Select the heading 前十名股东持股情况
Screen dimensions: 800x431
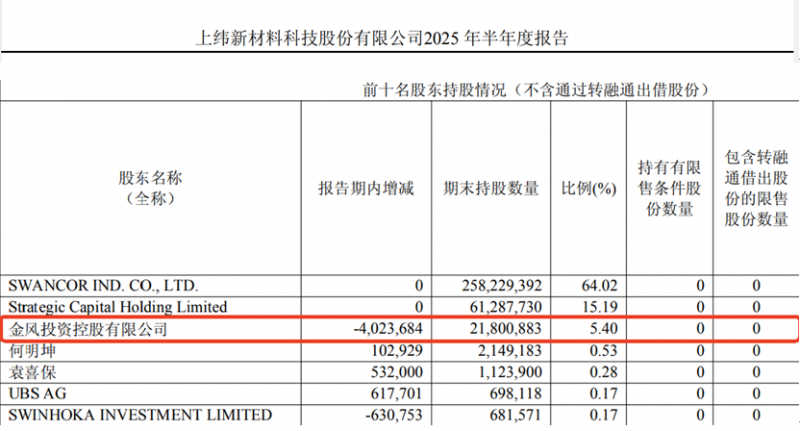(x=434, y=90)
